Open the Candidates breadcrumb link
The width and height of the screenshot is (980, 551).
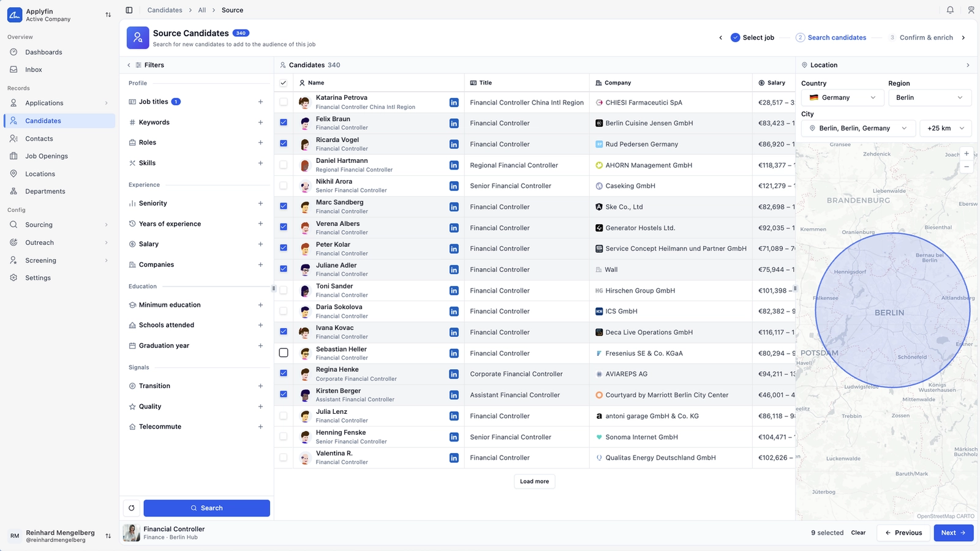(165, 10)
